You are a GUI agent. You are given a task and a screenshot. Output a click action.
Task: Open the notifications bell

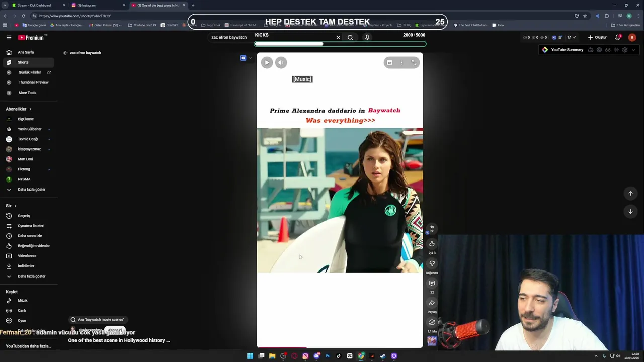(x=618, y=37)
